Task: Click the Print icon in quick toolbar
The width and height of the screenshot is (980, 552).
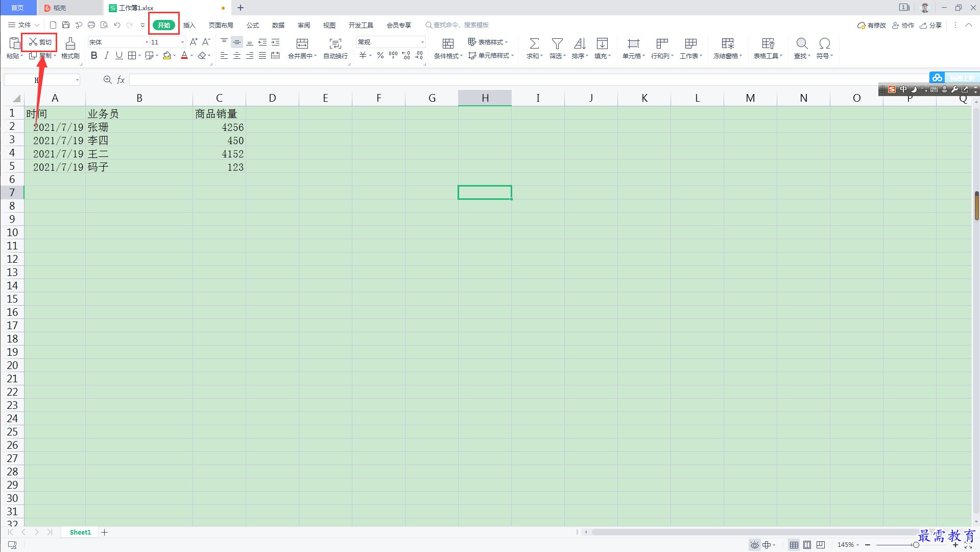Action: tap(91, 25)
